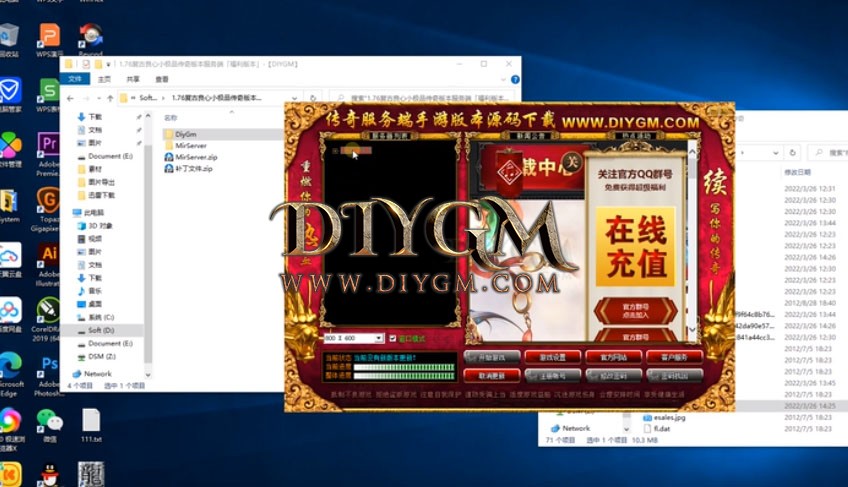Open the quick access toolbar dropdown arrow

pyautogui.click(x=108, y=64)
